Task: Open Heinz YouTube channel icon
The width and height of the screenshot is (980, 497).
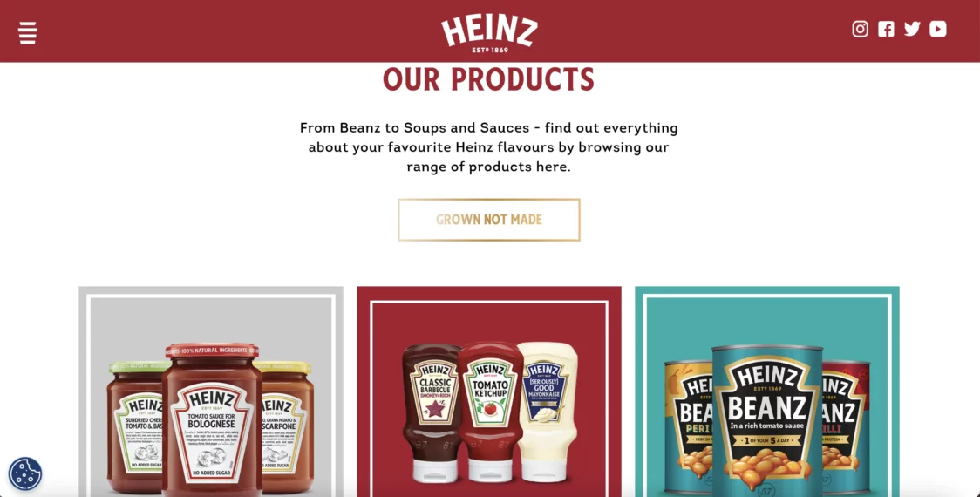Action: point(937,29)
